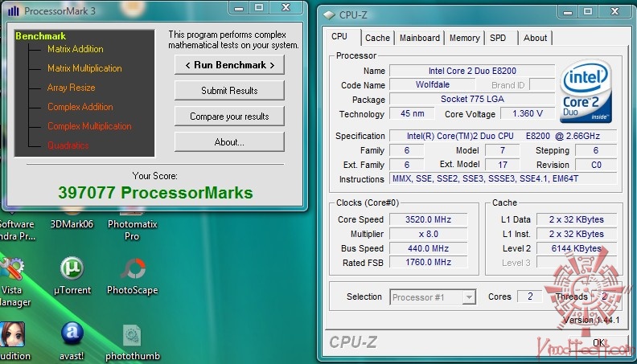Click the 397077 ProcessorMarks score

pos(155,193)
